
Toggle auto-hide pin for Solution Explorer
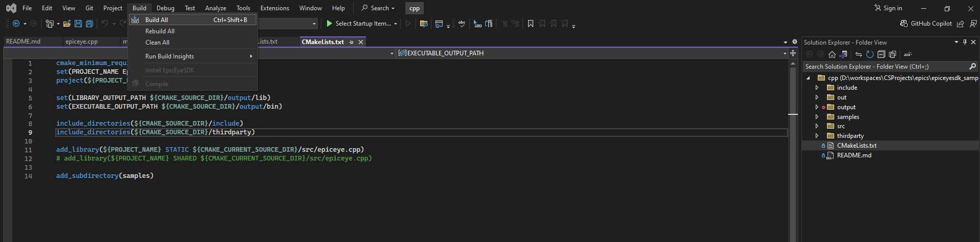pos(965,42)
